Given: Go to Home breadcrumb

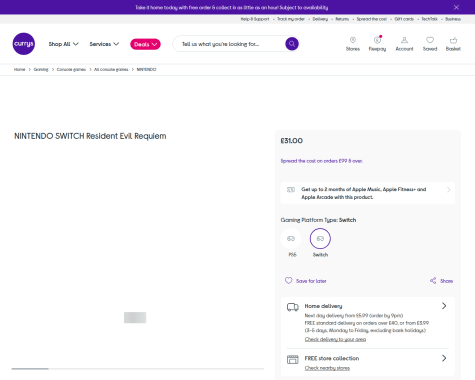Looking at the screenshot, I should (x=19, y=69).
